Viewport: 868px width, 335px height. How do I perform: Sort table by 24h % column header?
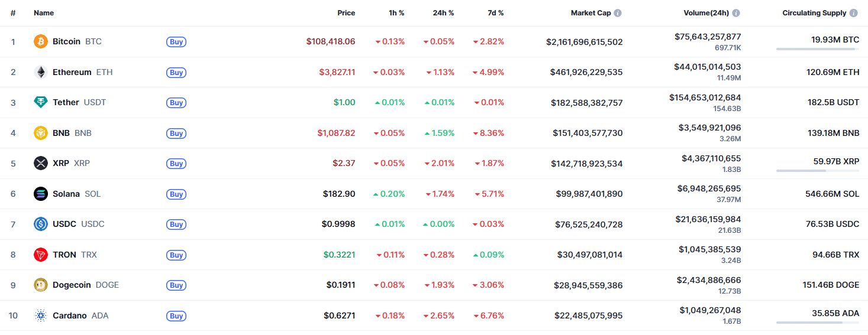pyautogui.click(x=443, y=13)
